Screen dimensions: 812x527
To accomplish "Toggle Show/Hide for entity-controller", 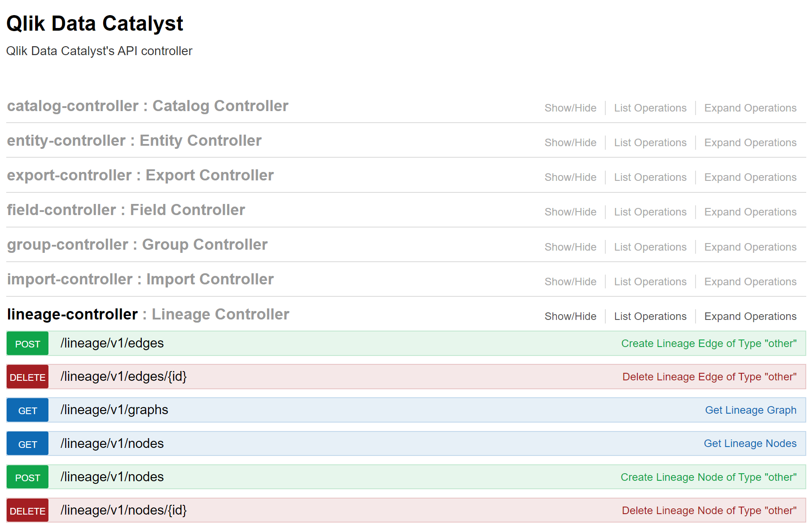I will 570,142.
